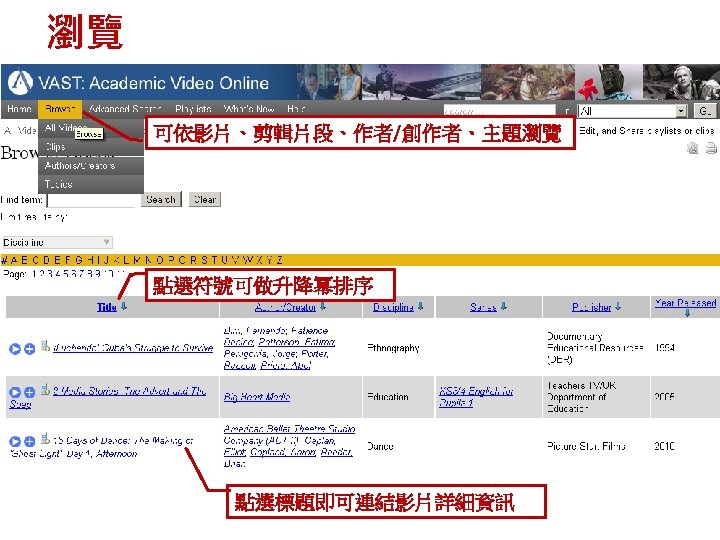Viewport: 720px width, 540px height.
Task: Add Cuba's Struggle video to playlist
Action: point(29,349)
